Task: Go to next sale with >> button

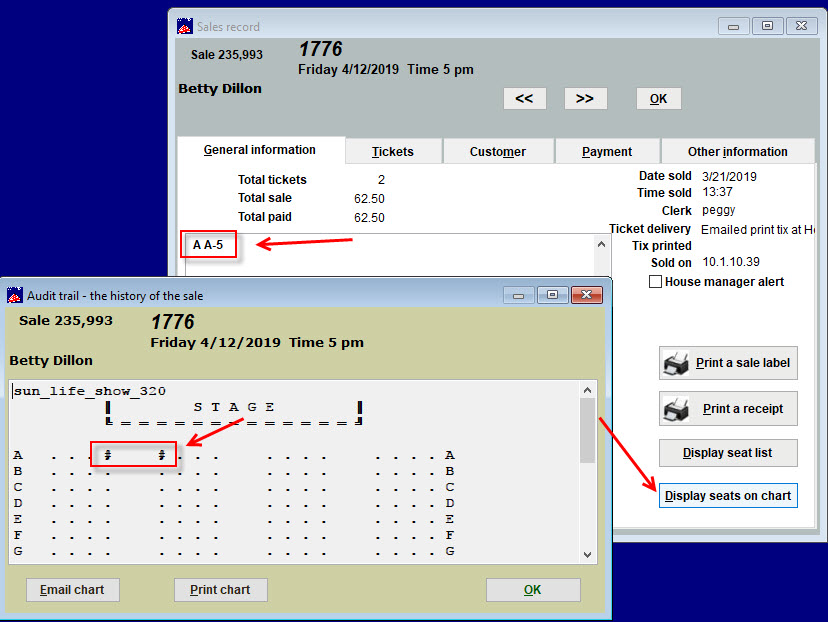Action: click(x=585, y=99)
